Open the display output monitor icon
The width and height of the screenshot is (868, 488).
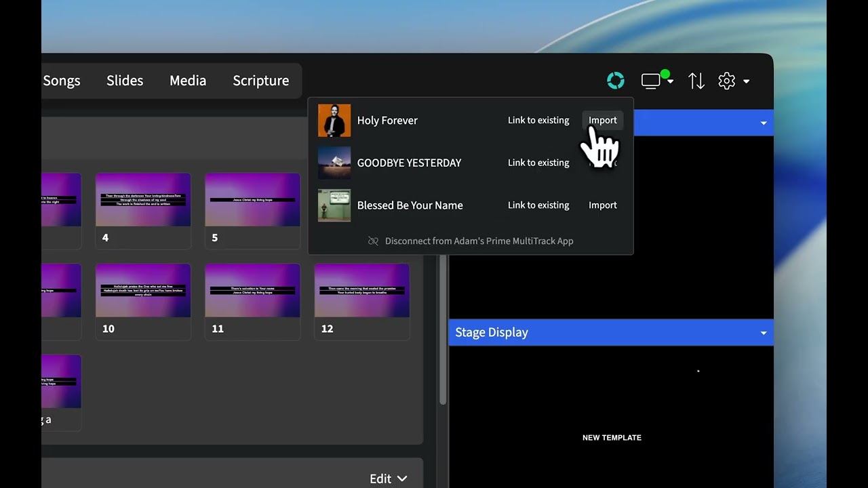point(651,81)
